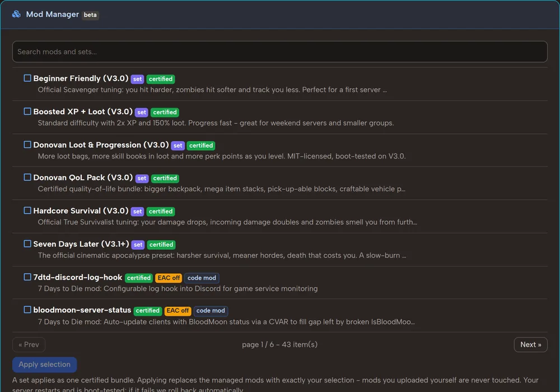Select the 7dtd-discord-log-hook checkbox

pos(27,277)
